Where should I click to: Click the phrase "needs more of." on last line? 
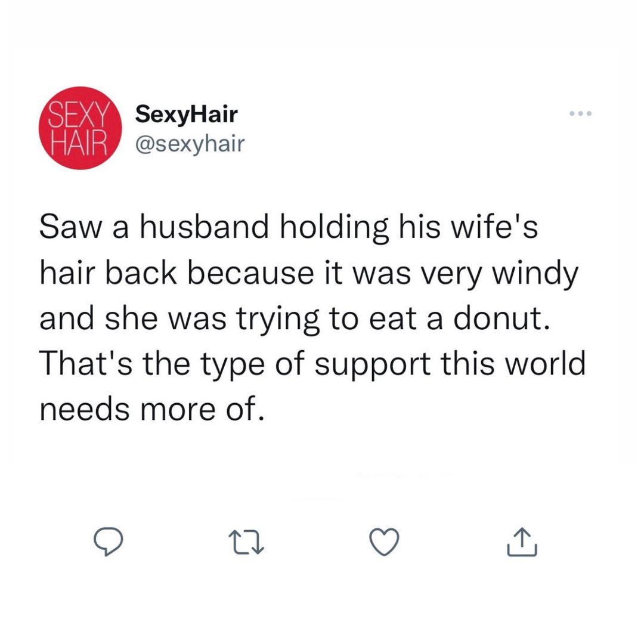tap(151, 408)
